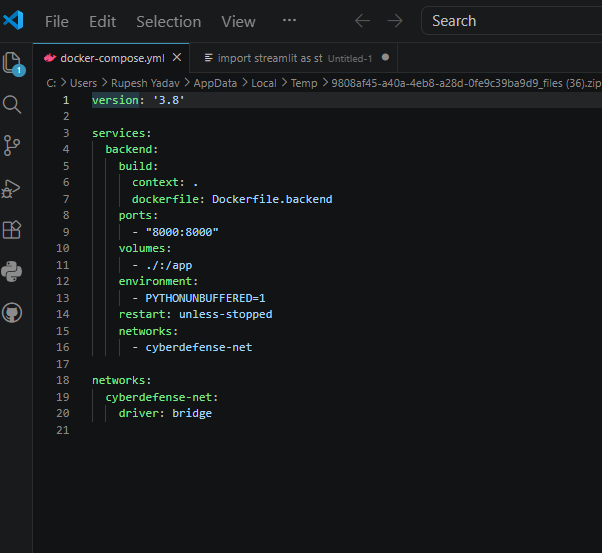Open the File menu
Screen dimensions: 602x553
(x=57, y=22)
